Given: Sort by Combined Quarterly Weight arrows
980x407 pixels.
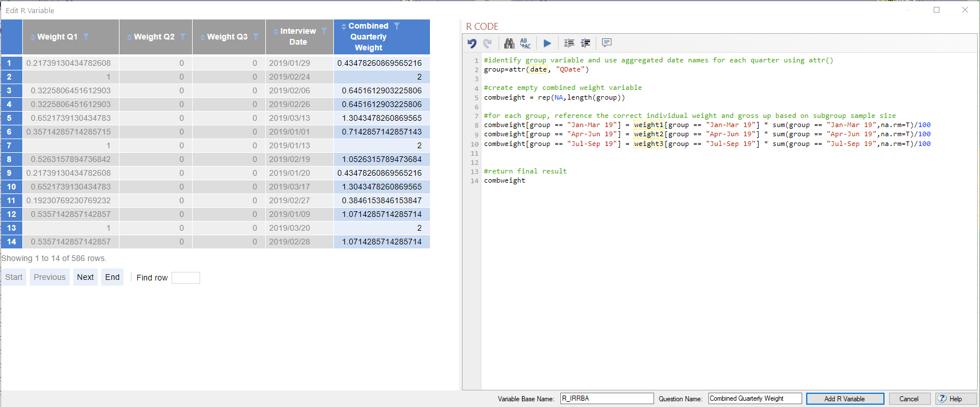Looking at the screenshot, I should coord(344,26).
